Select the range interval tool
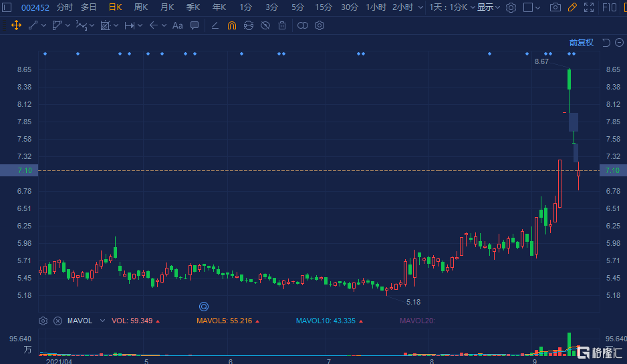This screenshot has height=364, width=627. point(129,25)
